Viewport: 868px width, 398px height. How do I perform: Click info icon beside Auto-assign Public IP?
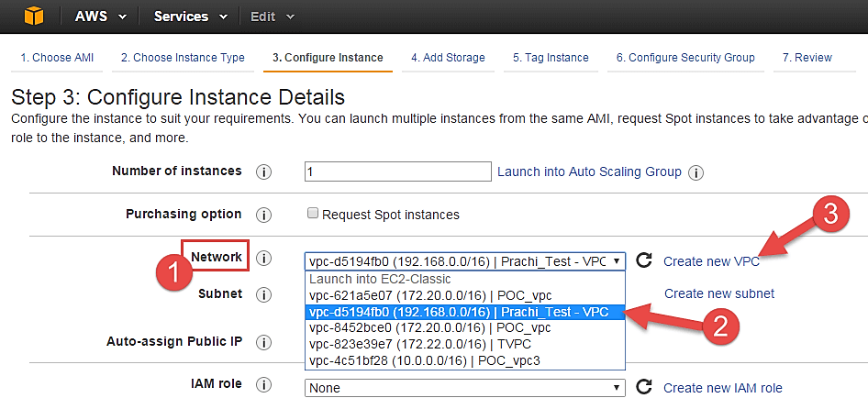tap(264, 342)
